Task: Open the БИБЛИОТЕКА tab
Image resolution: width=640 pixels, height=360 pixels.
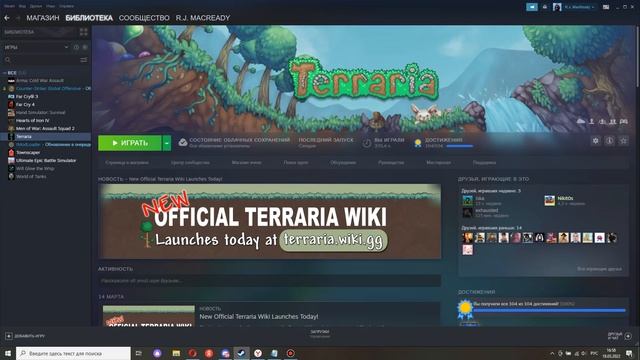Action: (x=89, y=18)
